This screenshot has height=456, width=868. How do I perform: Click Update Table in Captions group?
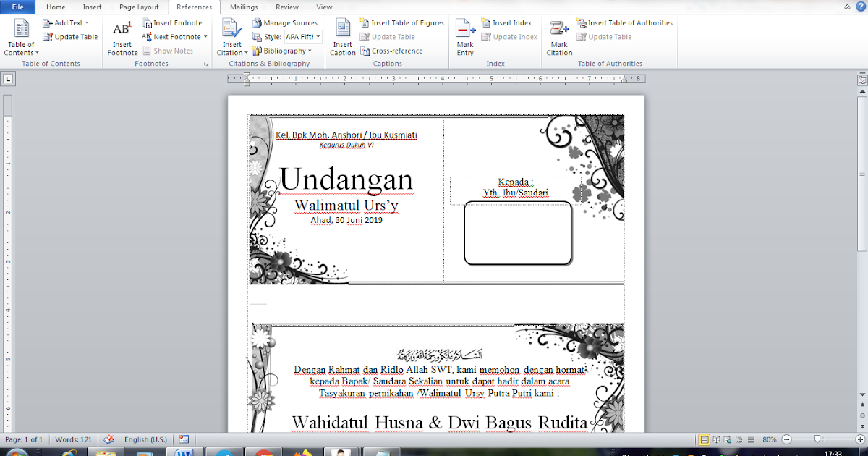tap(388, 37)
